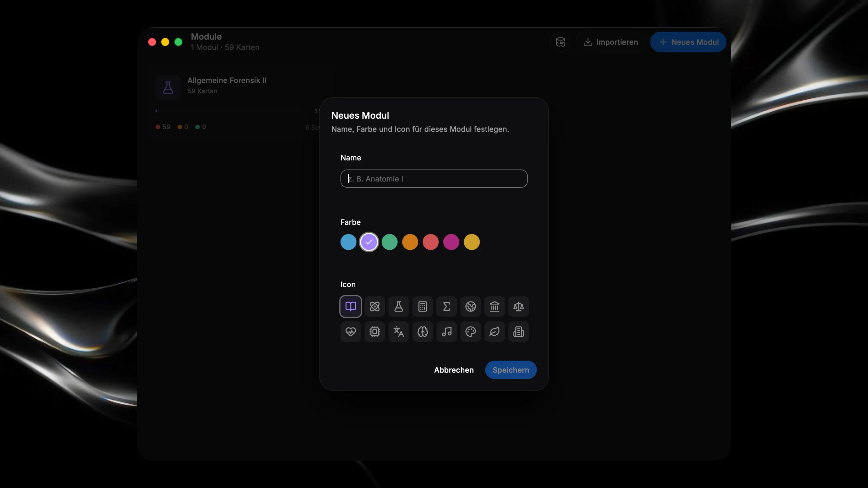Select the calculator icon
The width and height of the screenshot is (868, 488).
click(x=423, y=306)
